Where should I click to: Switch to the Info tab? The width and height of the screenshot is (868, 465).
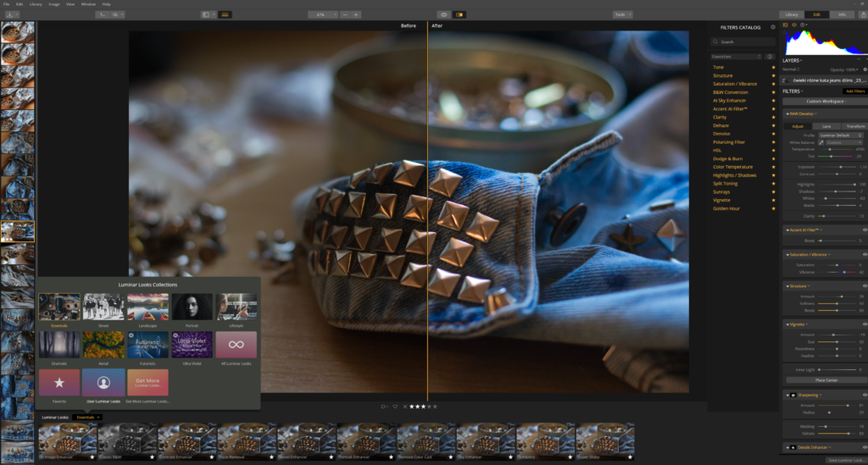842,15
